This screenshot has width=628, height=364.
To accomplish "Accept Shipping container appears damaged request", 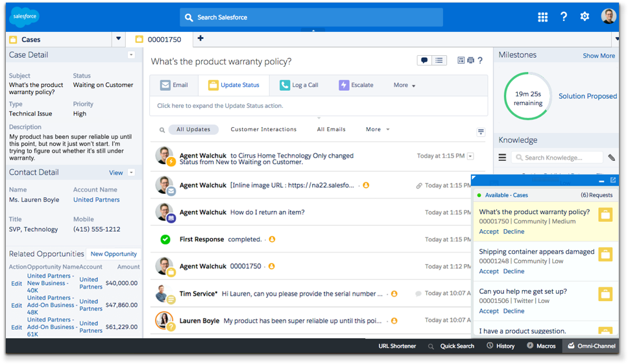I will click(489, 271).
